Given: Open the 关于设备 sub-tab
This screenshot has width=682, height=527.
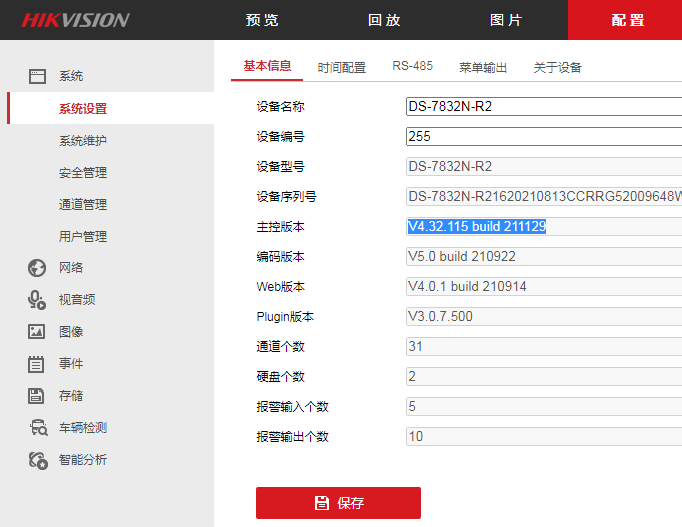Looking at the screenshot, I should pos(558,67).
